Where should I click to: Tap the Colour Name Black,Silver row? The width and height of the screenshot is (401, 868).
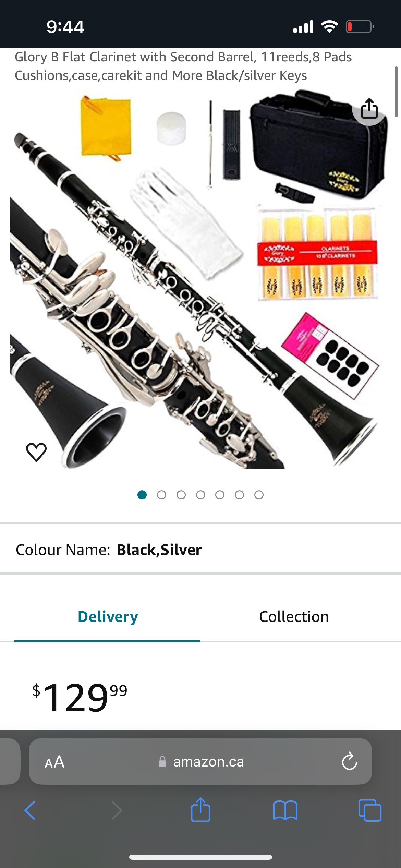point(200,550)
